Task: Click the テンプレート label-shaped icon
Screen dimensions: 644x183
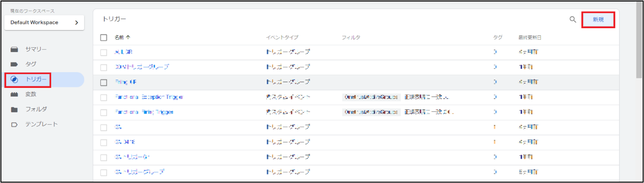Action: coord(14,125)
